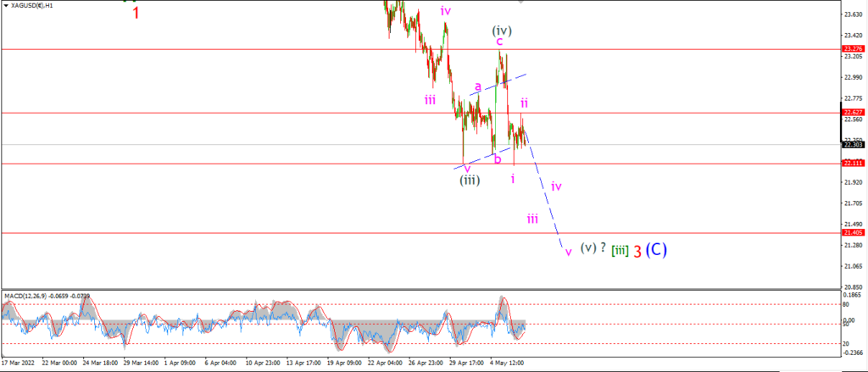Click the gray (iv) label above c

point(502,30)
